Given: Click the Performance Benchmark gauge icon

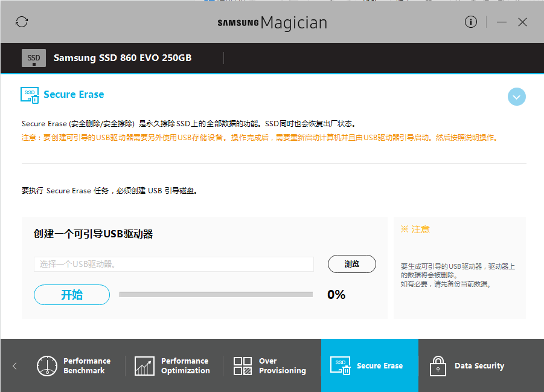Looking at the screenshot, I should click(x=47, y=366).
